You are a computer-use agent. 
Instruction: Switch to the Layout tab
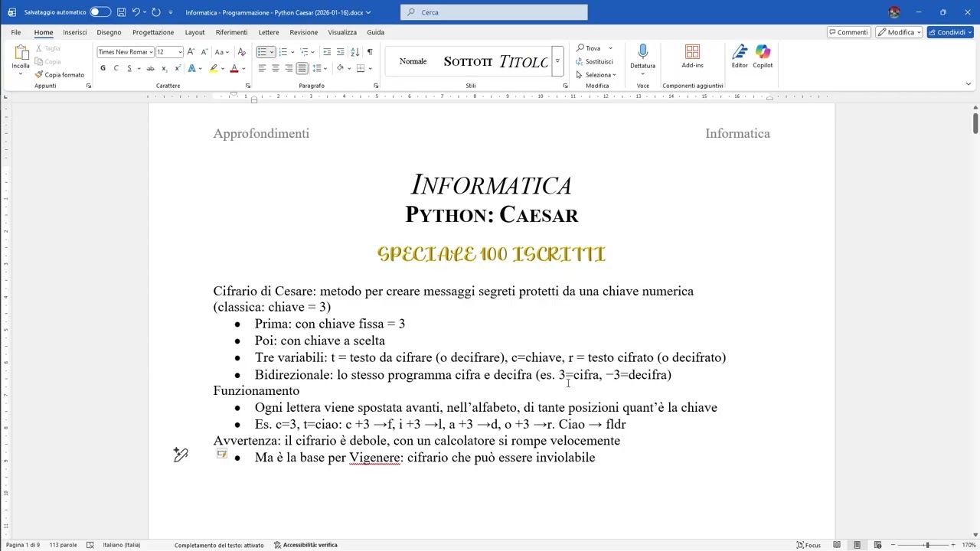(194, 32)
